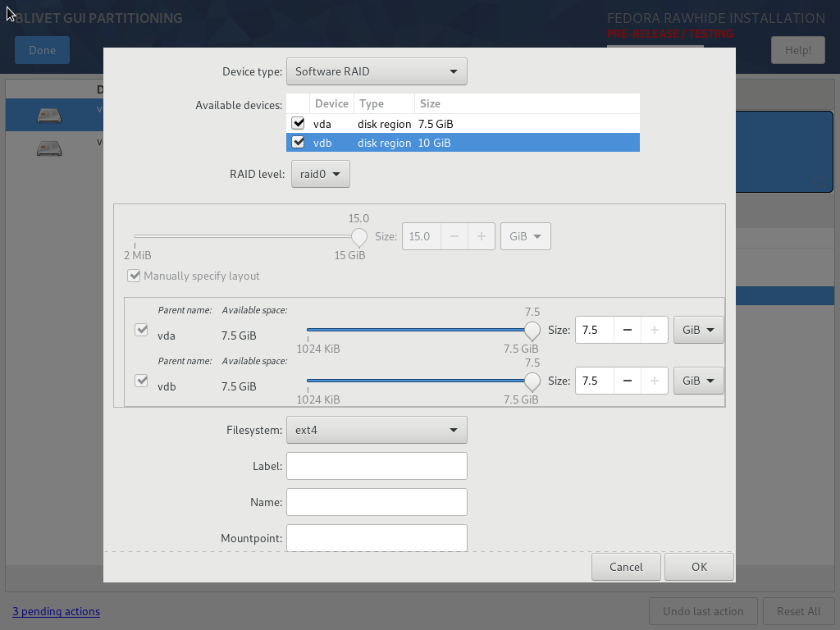
Task: Toggle the vda parent checkbox
Action: pos(141,330)
